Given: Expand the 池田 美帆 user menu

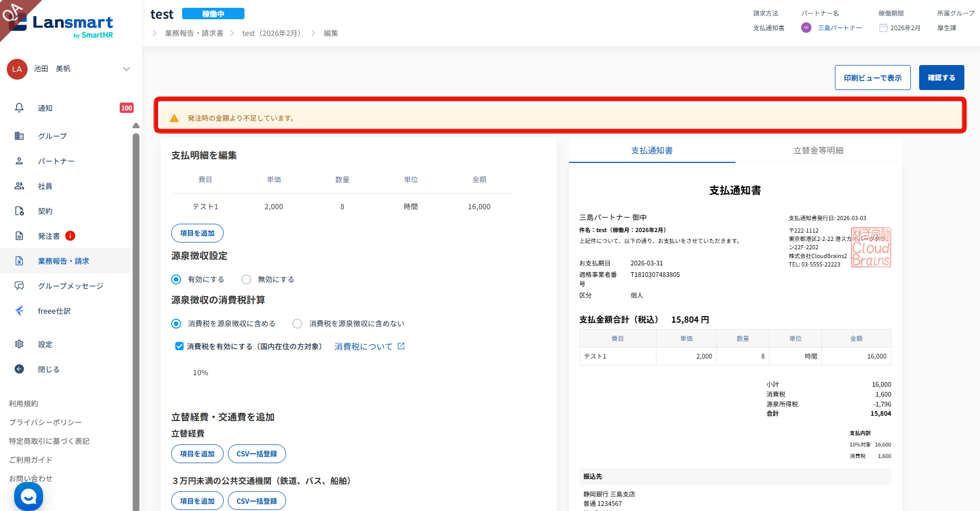Looking at the screenshot, I should pos(126,69).
